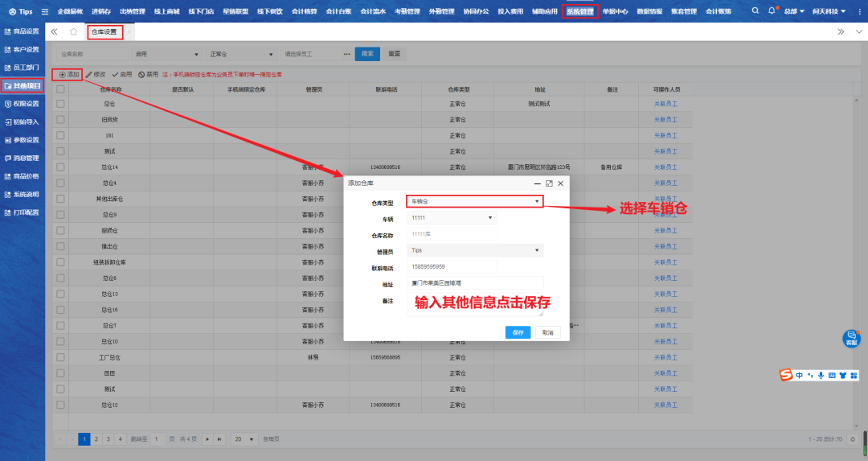Click the hamburger menu icon beside Tips

45,12
